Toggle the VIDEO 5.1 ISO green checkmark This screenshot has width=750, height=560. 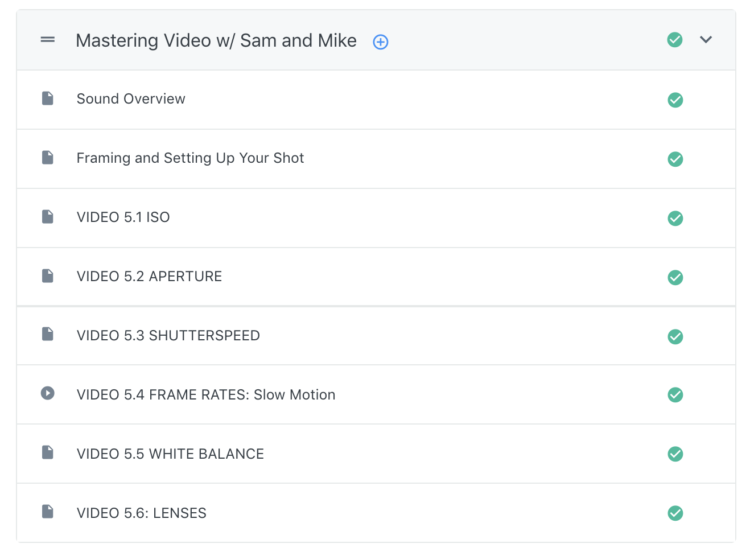(675, 219)
